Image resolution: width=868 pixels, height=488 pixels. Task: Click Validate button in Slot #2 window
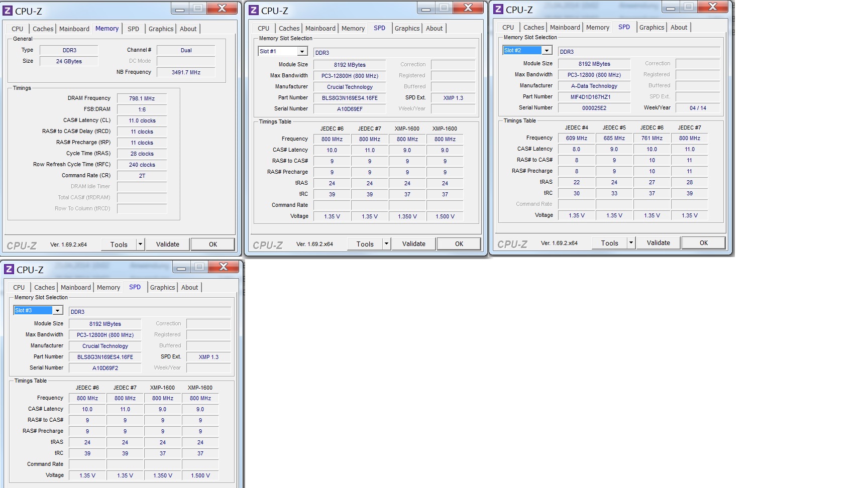coord(659,242)
